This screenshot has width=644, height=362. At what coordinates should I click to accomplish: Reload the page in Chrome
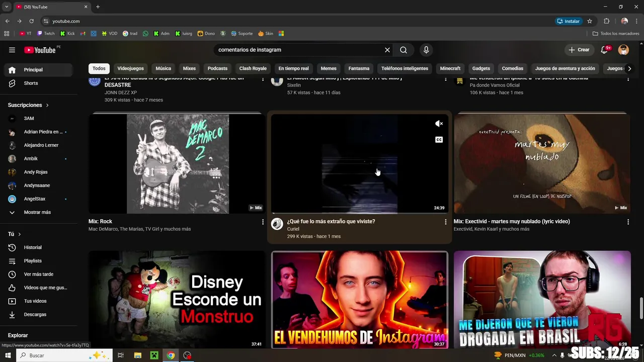pyautogui.click(x=31, y=21)
